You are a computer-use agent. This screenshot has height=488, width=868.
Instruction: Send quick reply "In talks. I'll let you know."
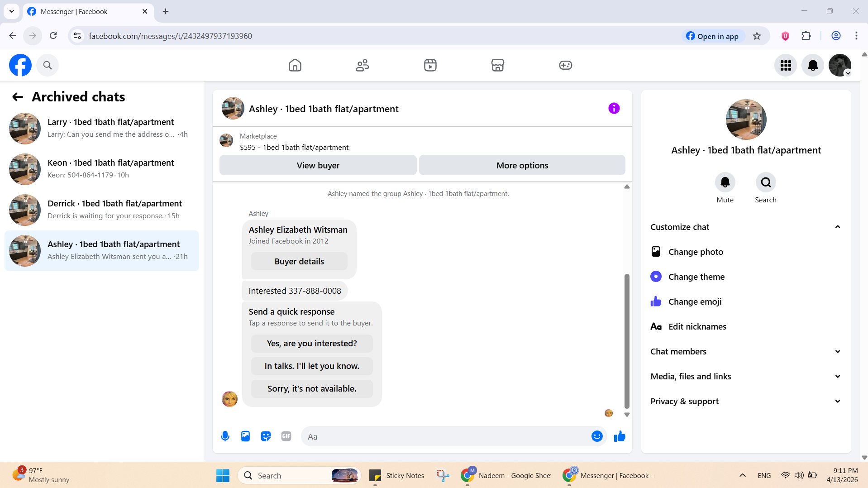point(312,366)
